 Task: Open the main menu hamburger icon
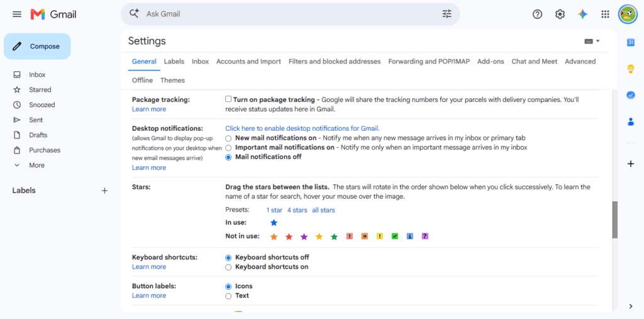pyautogui.click(x=17, y=14)
